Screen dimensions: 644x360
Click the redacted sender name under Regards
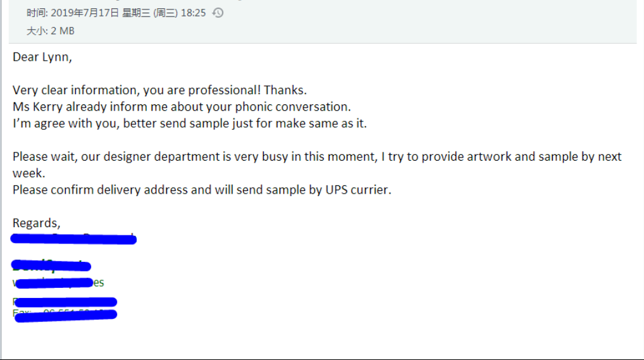click(73, 239)
